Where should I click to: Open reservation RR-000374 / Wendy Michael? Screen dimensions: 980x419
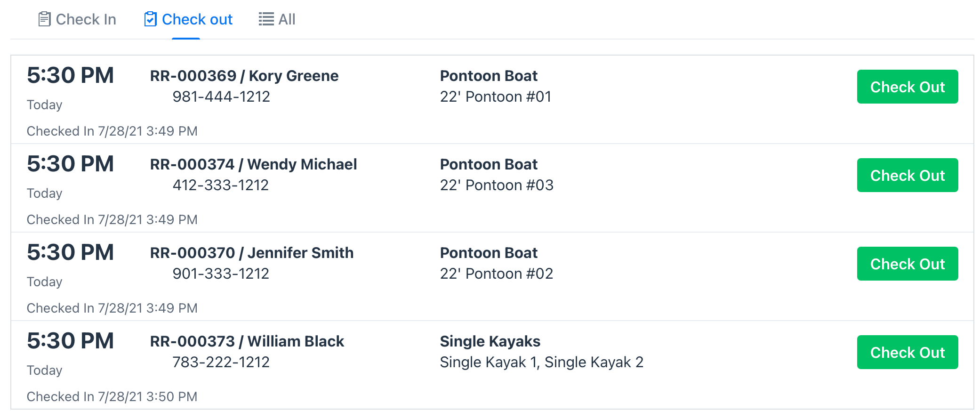253,164
